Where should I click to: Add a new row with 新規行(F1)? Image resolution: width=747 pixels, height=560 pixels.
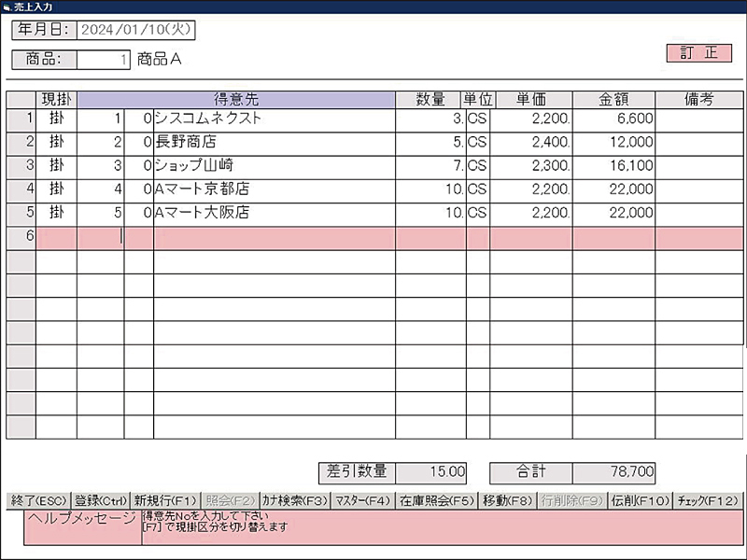165,500
